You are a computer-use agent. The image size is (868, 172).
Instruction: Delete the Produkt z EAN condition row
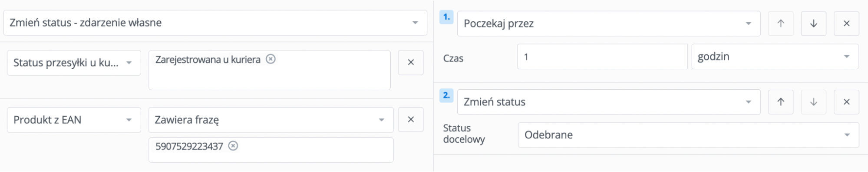[411, 119]
